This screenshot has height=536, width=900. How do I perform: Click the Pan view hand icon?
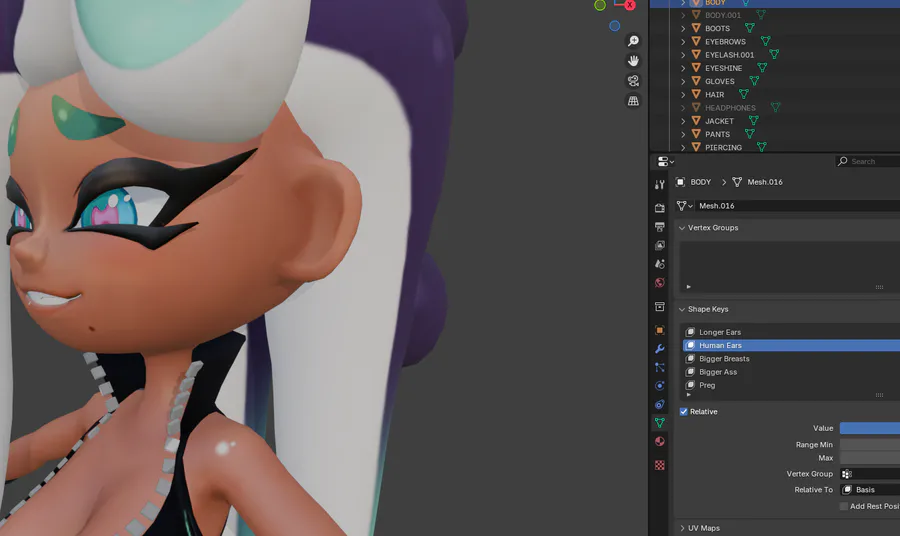click(633, 61)
